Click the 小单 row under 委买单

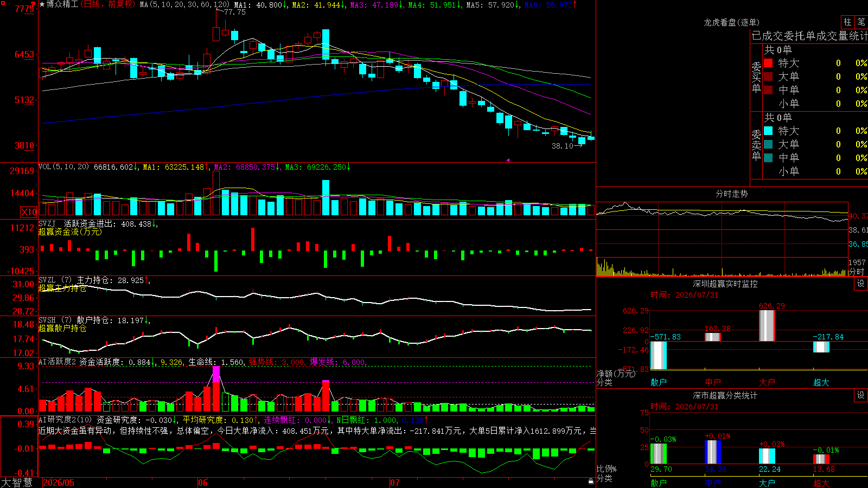(x=815, y=104)
